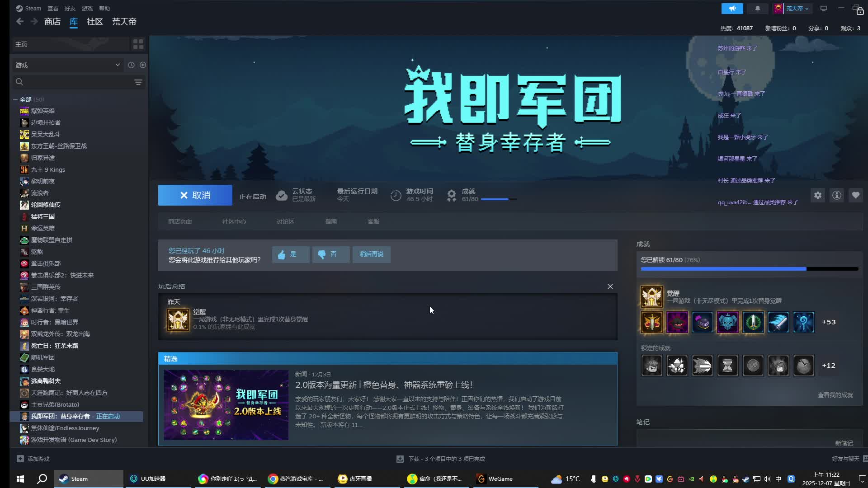Recommend the game with 是 thumbs up
The height and width of the screenshot is (488, 868).
(291, 254)
